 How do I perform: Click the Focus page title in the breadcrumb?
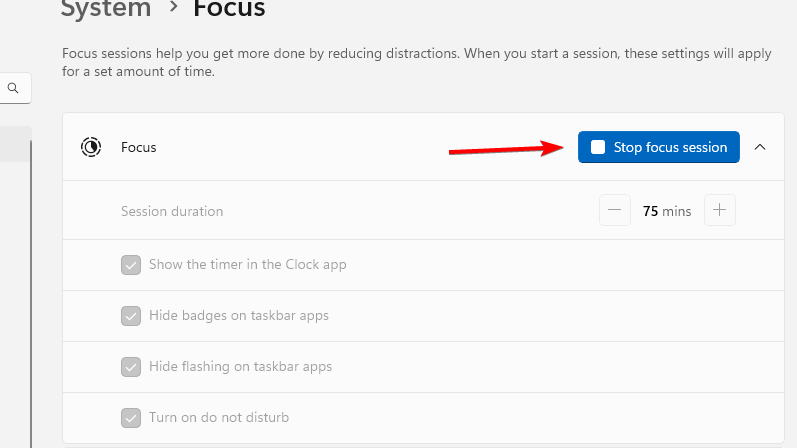click(229, 10)
